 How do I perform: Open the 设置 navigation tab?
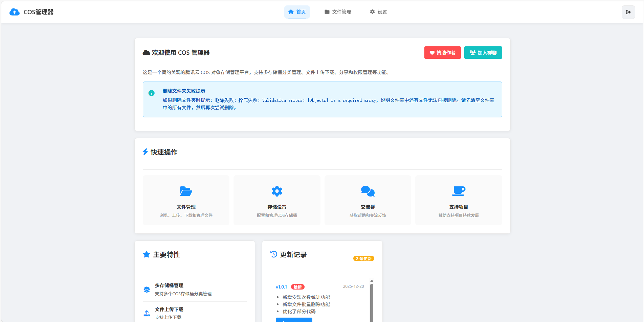(x=378, y=12)
